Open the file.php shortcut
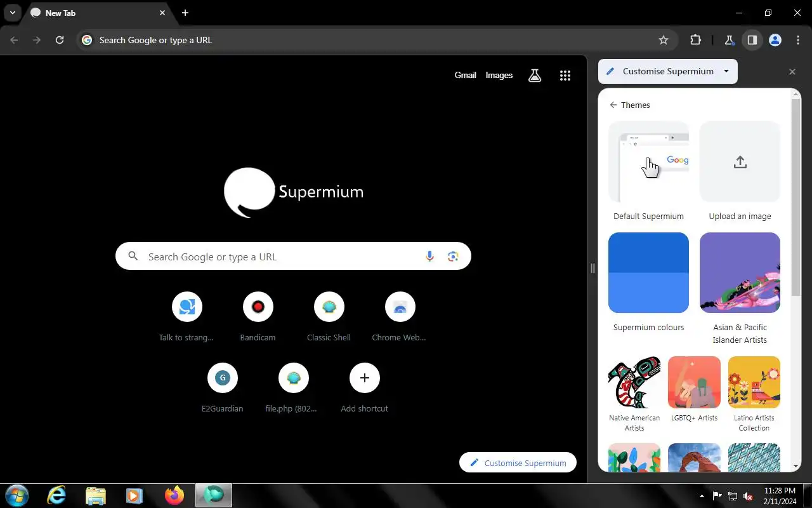This screenshot has height=508, width=812. point(293,388)
